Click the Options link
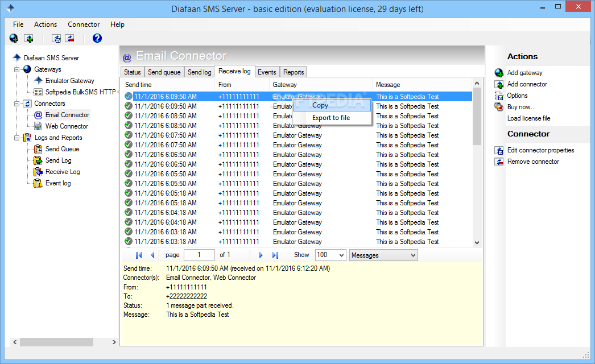 point(517,96)
